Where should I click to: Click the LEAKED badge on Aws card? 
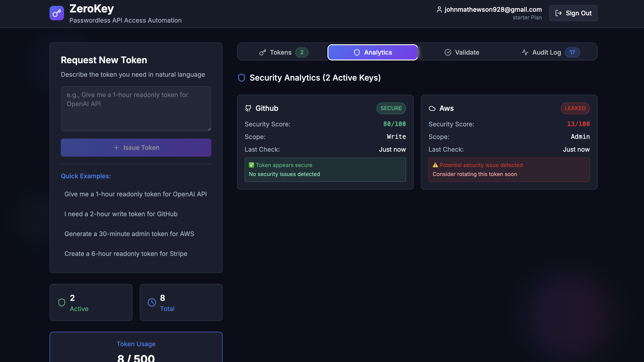click(575, 108)
